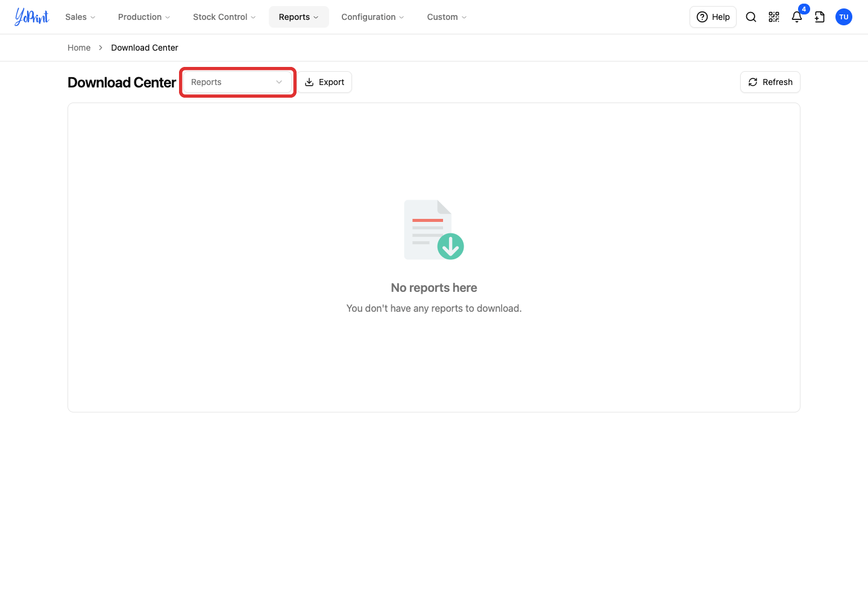Open the TU user avatar menu
Viewport: 868px width, 603px height.
coord(844,17)
